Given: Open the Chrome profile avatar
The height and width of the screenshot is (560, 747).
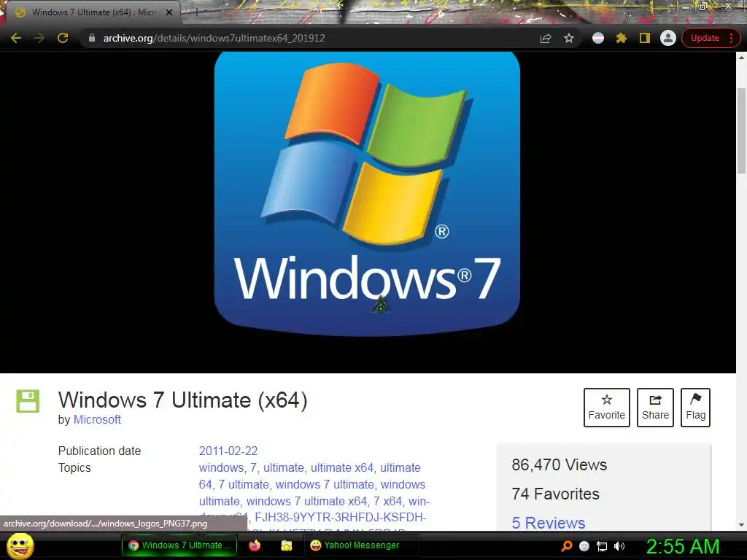Looking at the screenshot, I should click(668, 38).
